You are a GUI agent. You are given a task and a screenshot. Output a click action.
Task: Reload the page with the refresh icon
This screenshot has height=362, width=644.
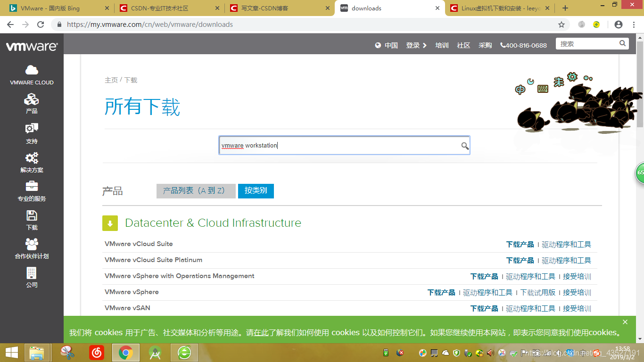[x=41, y=25]
